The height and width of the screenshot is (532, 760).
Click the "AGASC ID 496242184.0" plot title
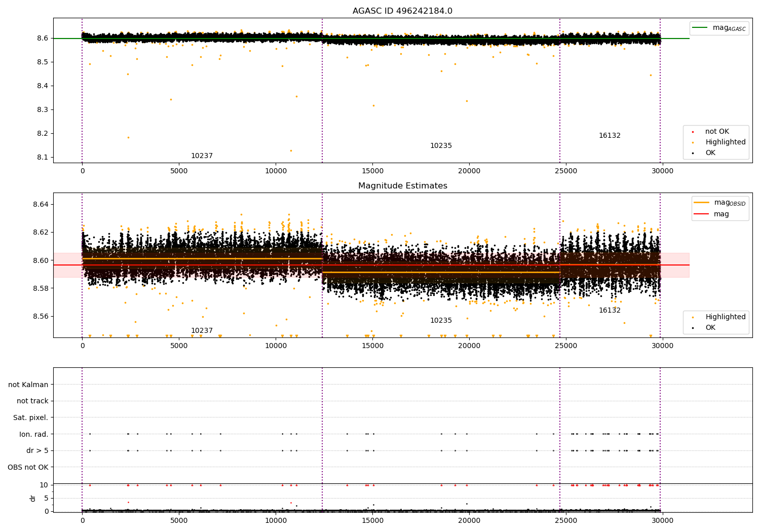click(402, 11)
